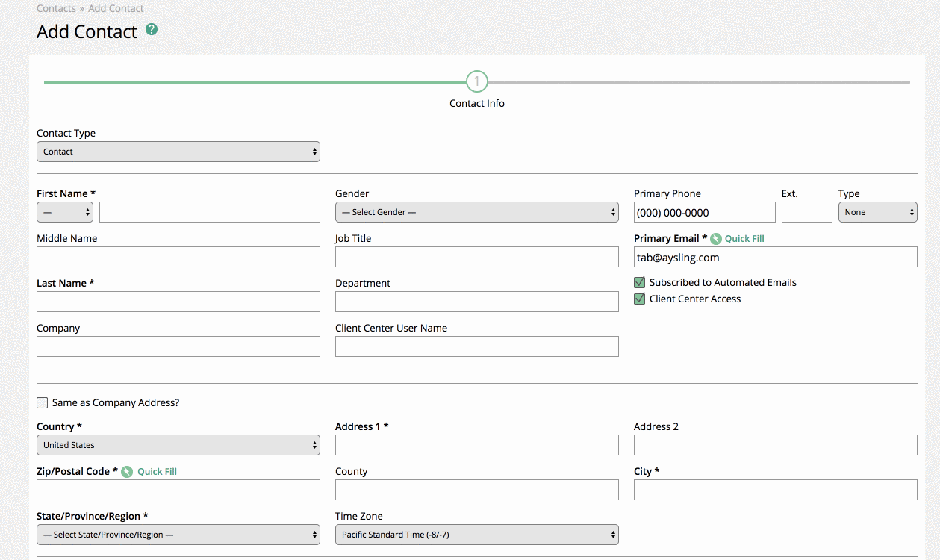Open the phone Type dropdown
940x560 pixels.
coord(878,212)
